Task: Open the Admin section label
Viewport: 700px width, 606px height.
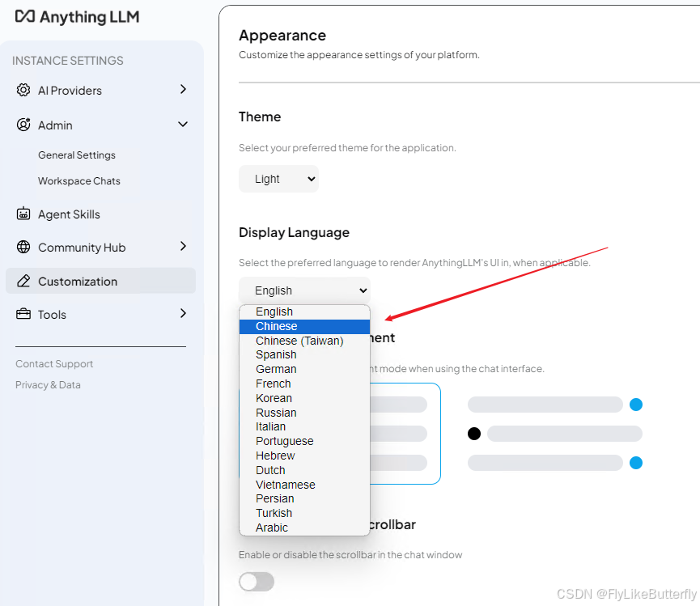Action: pos(55,125)
